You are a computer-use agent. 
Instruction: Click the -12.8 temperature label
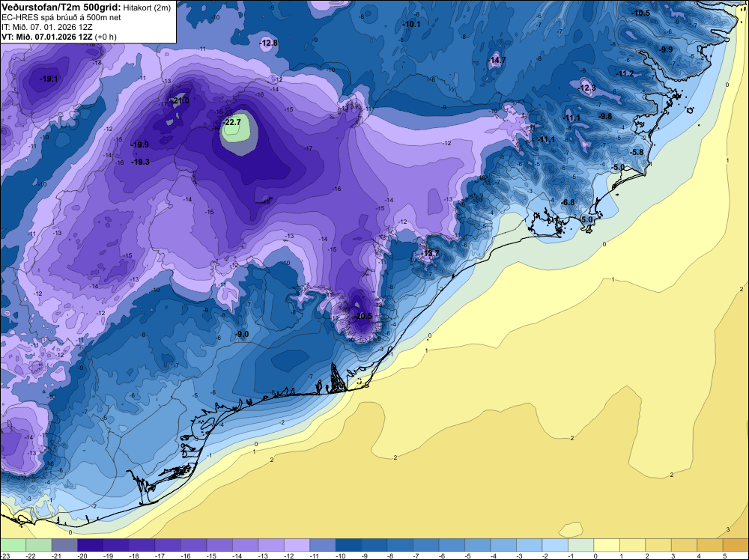coord(268,43)
